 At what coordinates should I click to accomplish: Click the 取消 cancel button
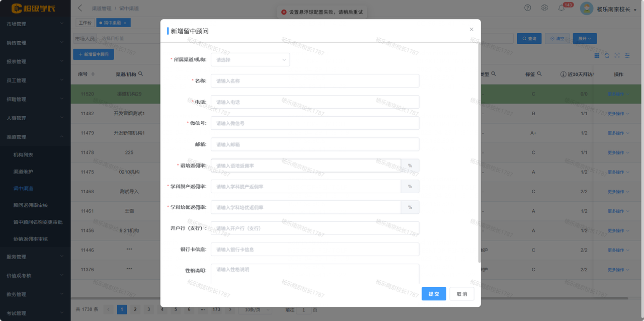[x=461, y=294]
